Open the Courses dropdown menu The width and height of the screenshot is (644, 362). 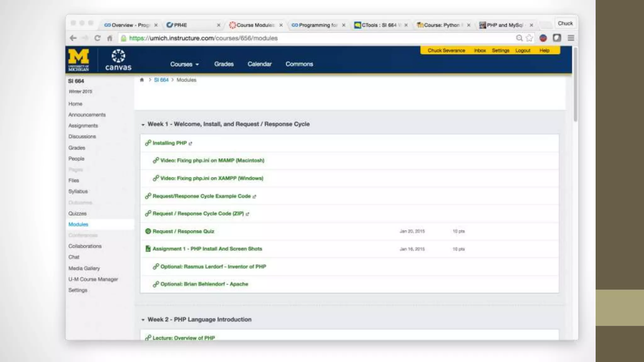coord(184,64)
